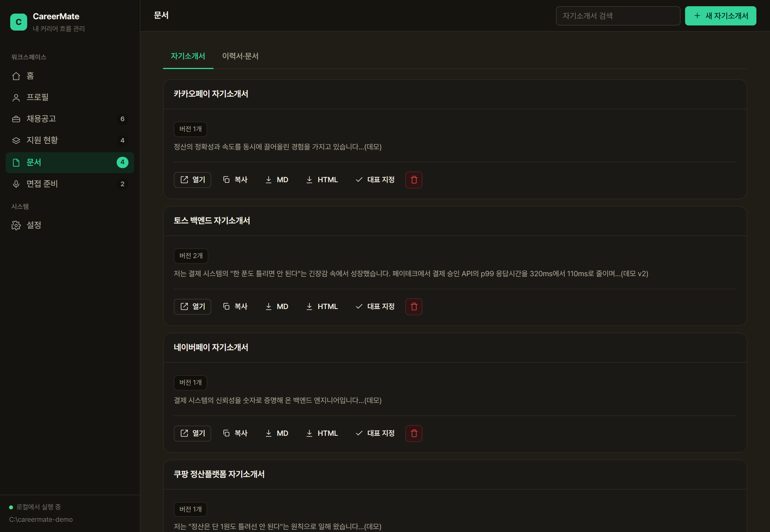
Task: Mark 토스 백엔드 자기소개서 as 대표 지정
Action: [x=375, y=306]
